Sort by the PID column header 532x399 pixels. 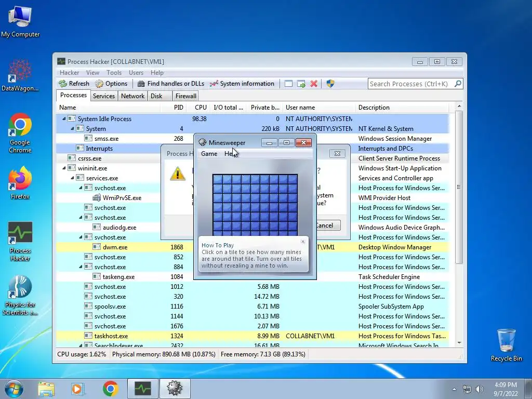coord(173,108)
